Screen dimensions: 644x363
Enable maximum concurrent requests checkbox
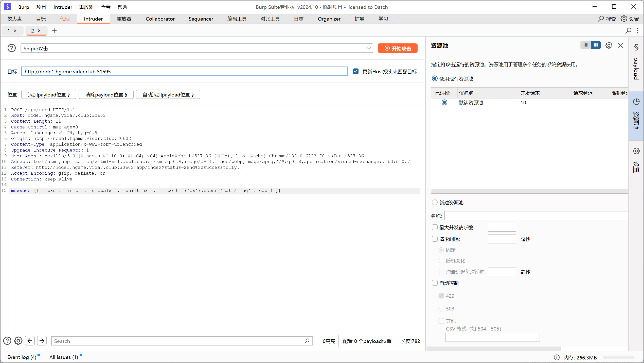click(x=435, y=227)
